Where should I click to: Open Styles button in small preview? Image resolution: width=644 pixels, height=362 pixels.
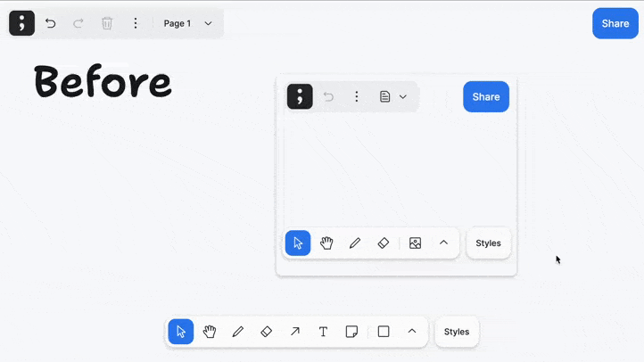click(488, 243)
